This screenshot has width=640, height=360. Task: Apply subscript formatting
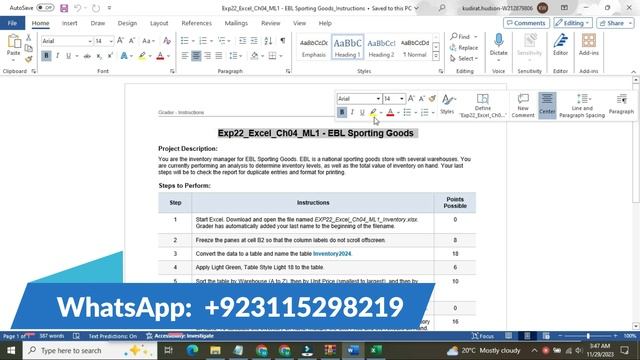[x=99, y=56]
